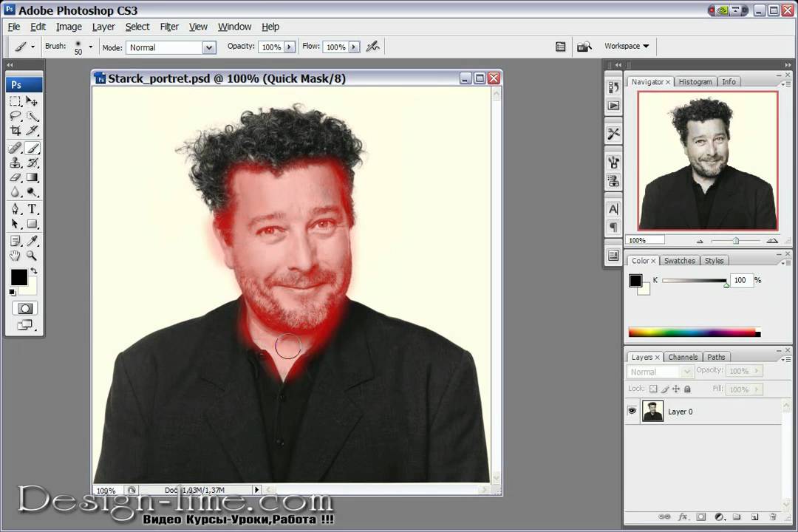
Task: Click the swap foreground/background colors arrow
Action: (x=33, y=272)
